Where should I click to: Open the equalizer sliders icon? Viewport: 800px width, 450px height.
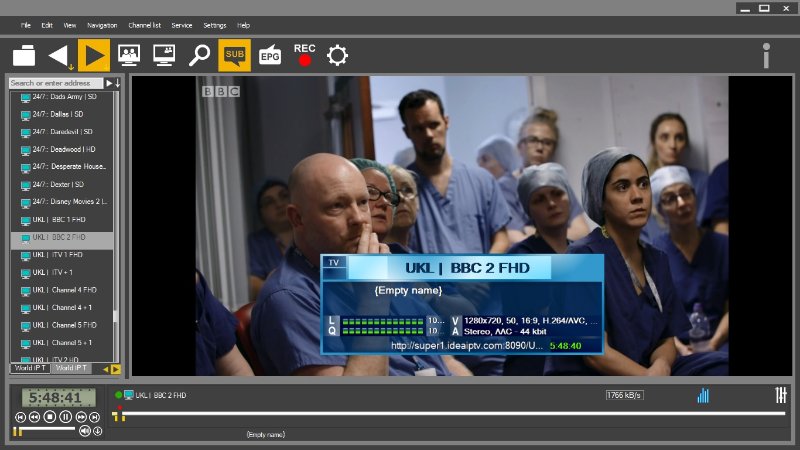781,395
